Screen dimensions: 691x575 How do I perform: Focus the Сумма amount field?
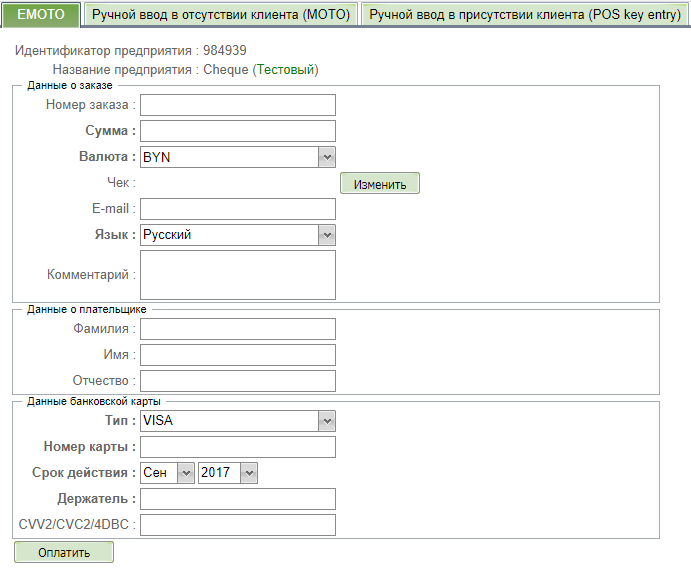pyautogui.click(x=237, y=131)
